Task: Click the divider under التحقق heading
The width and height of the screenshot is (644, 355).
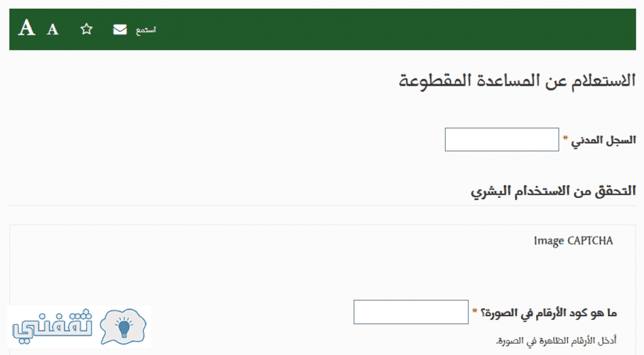Action: [323, 205]
